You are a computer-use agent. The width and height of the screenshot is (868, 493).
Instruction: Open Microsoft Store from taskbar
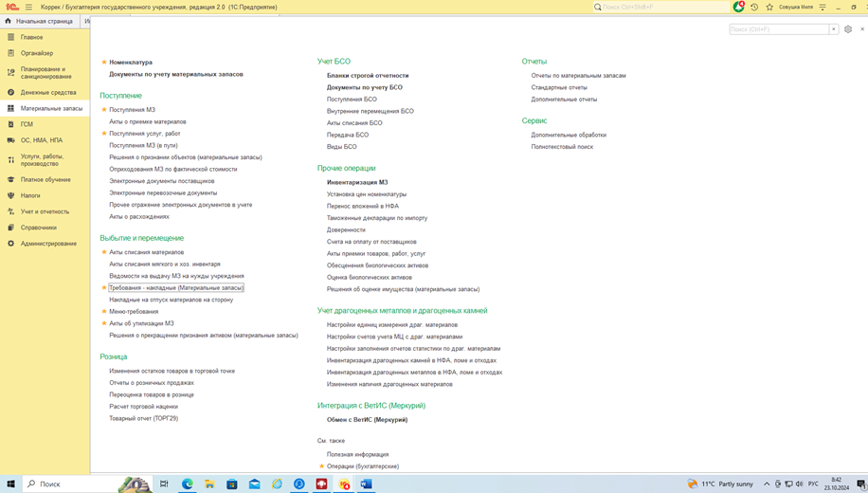tap(232, 484)
